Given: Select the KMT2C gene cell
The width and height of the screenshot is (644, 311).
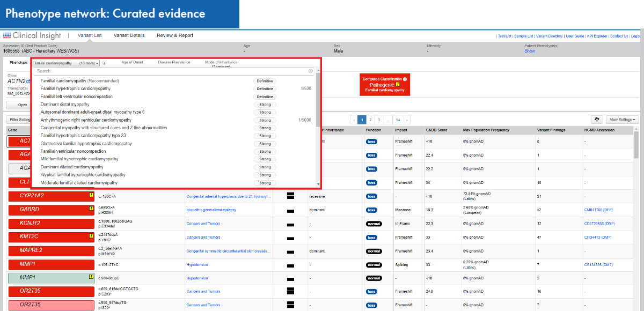Looking at the screenshot, I should [51, 237].
